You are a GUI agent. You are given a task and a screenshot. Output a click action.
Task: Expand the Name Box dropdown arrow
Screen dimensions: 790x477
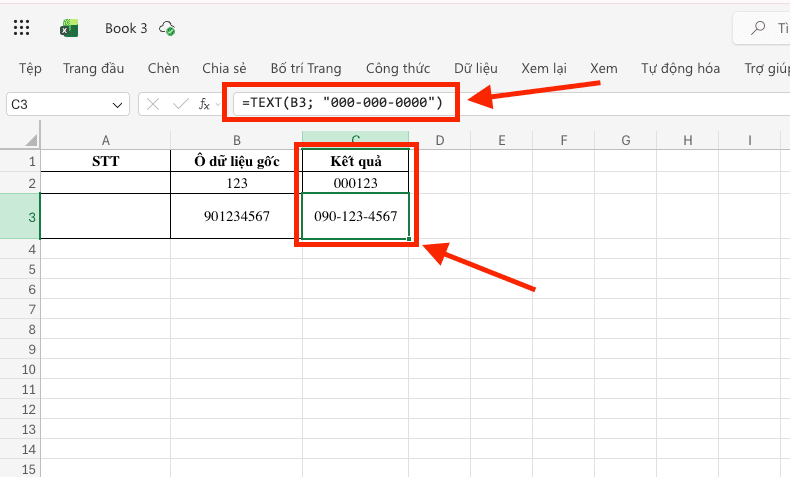tap(117, 105)
